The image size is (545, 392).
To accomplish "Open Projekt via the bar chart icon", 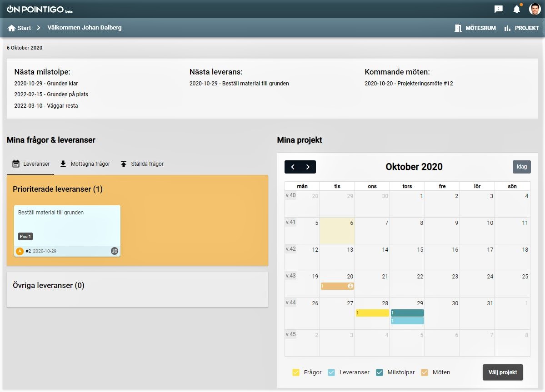I will pyautogui.click(x=507, y=28).
